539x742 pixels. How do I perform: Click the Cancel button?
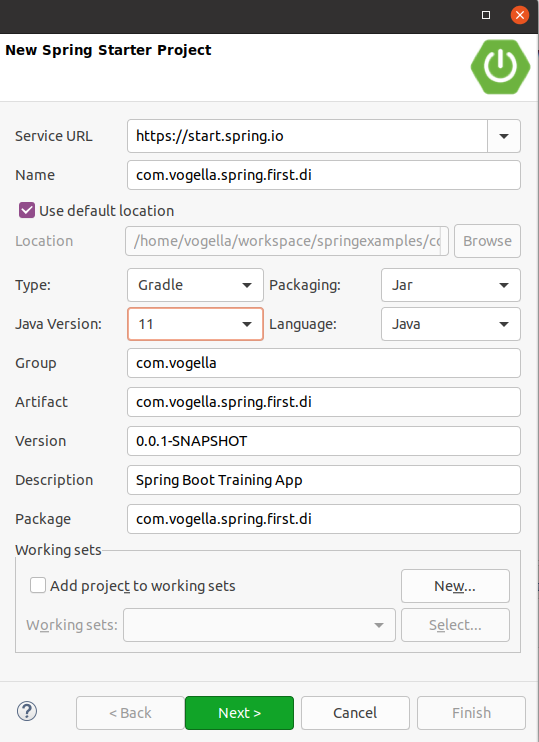pyautogui.click(x=355, y=713)
